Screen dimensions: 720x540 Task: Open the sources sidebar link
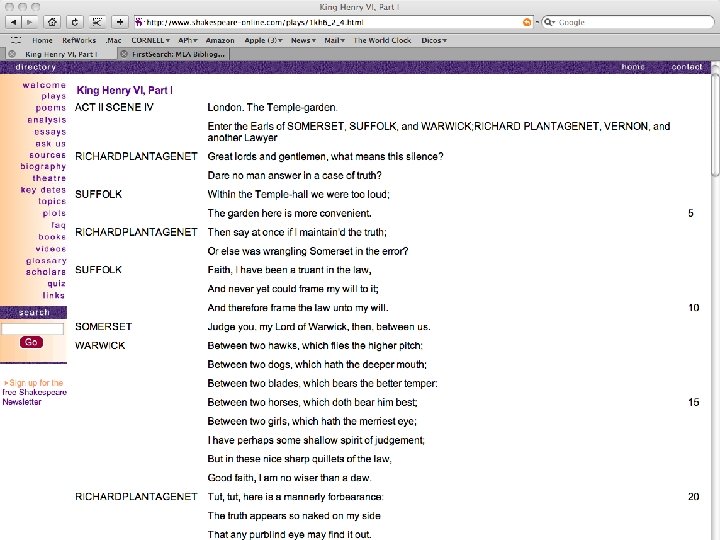point(47,155)
